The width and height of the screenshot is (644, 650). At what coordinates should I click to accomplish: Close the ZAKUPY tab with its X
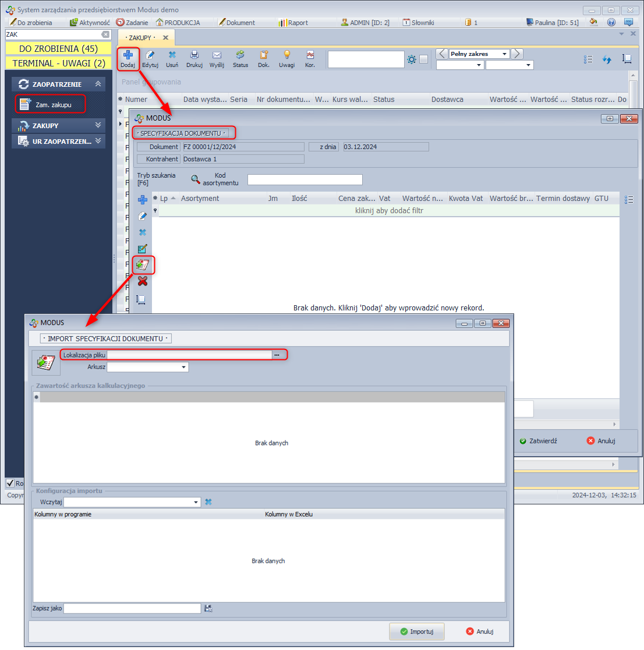165,38
